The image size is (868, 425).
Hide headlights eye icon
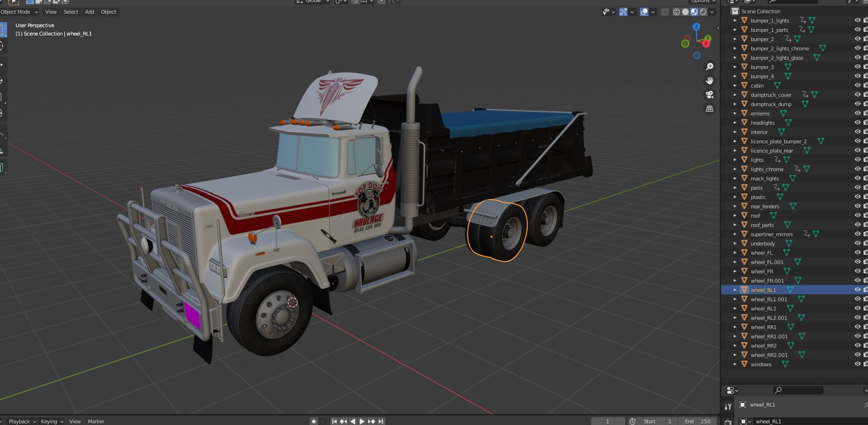pyautogui.click(x=858, y=123)
